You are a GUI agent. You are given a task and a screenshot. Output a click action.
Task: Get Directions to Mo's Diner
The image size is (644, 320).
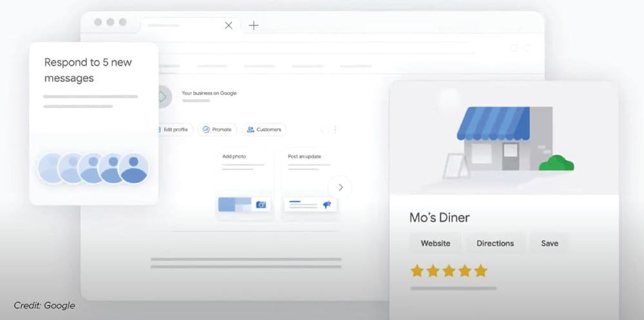point(495,243)
